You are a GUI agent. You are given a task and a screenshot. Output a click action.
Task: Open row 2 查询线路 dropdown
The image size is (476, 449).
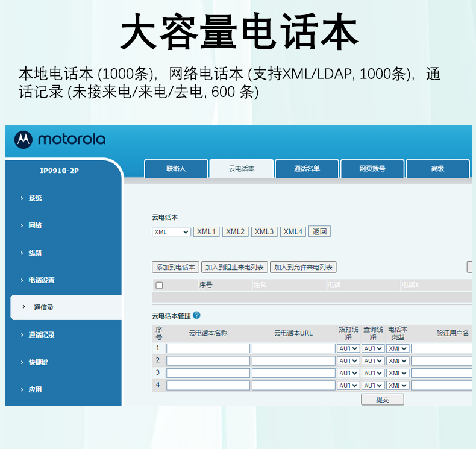click(373, 360)
